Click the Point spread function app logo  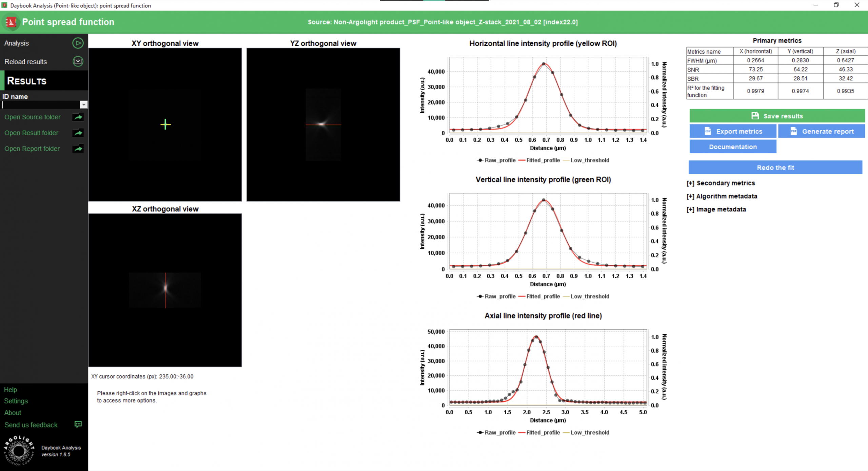pos(11,22)
